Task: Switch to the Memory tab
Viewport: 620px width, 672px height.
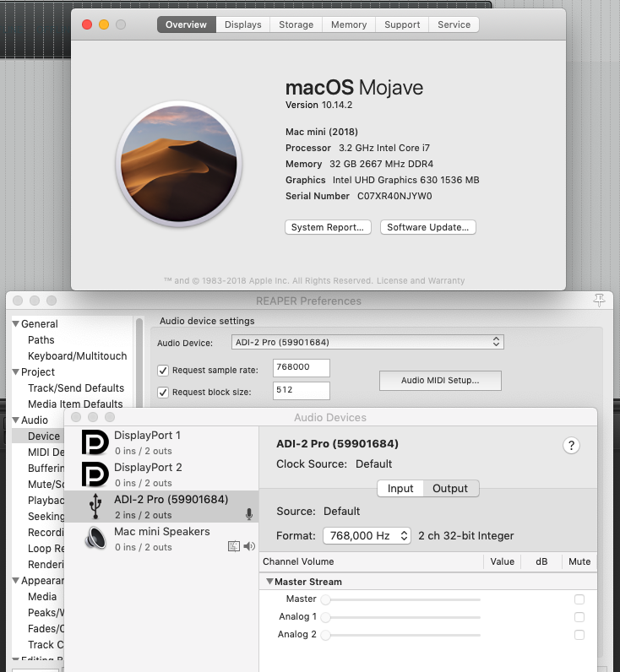Action: point(349,24)
